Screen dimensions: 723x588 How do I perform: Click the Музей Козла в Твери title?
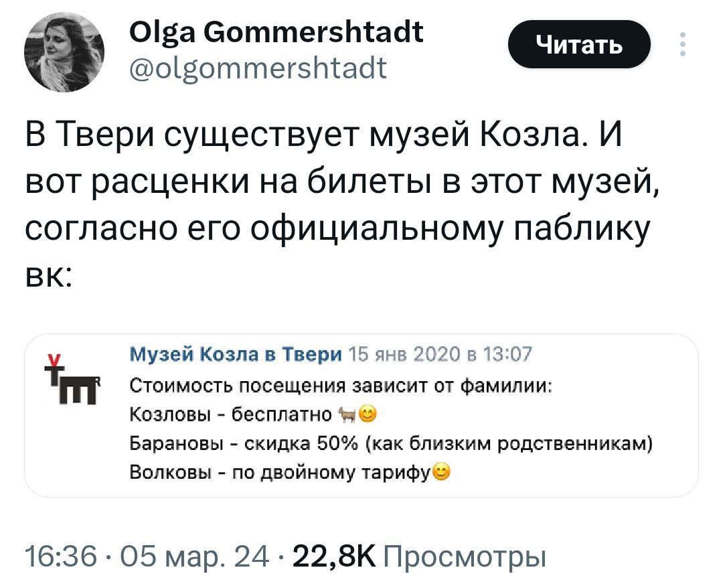coord(235,354)
